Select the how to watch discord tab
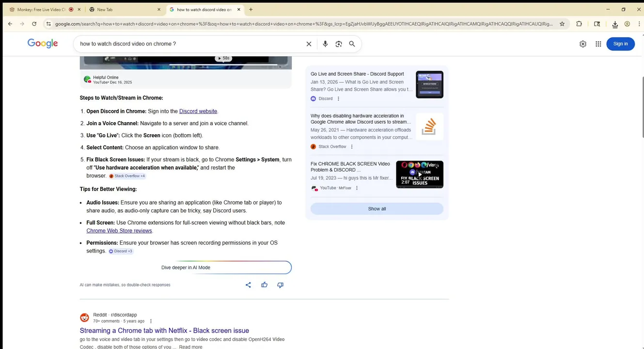 [204, 9]
